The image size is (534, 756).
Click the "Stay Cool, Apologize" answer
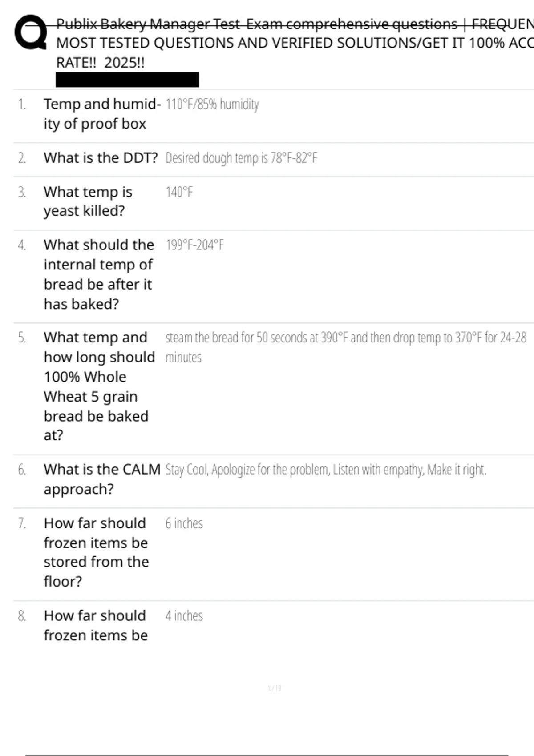326,470
